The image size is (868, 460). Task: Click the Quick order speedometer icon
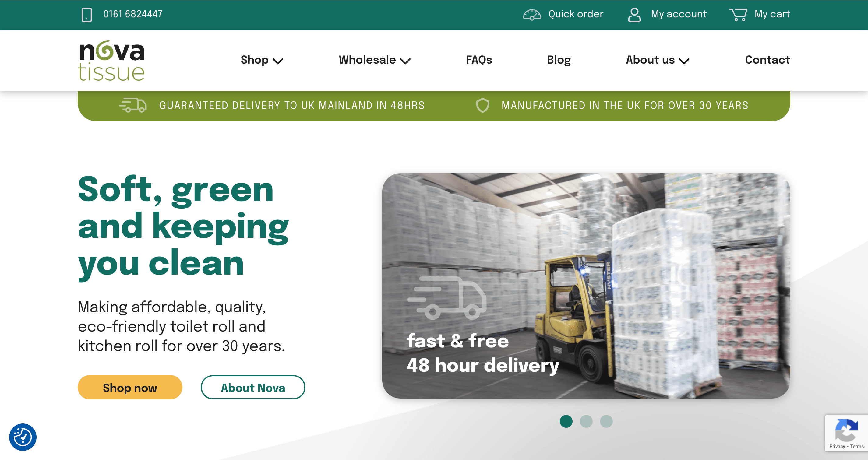tap(532, 15)
